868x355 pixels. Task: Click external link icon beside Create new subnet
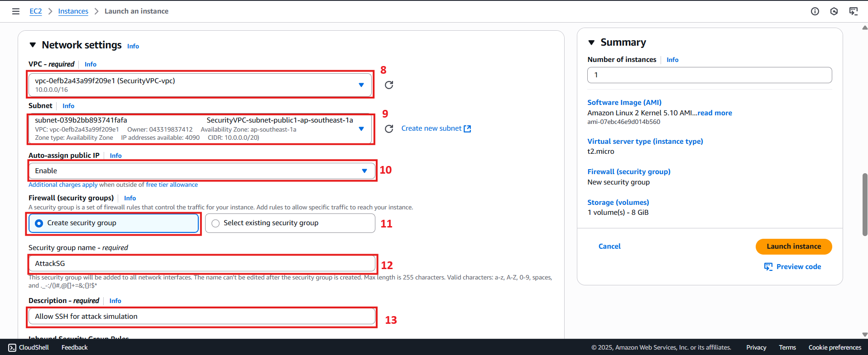[468, 129]
